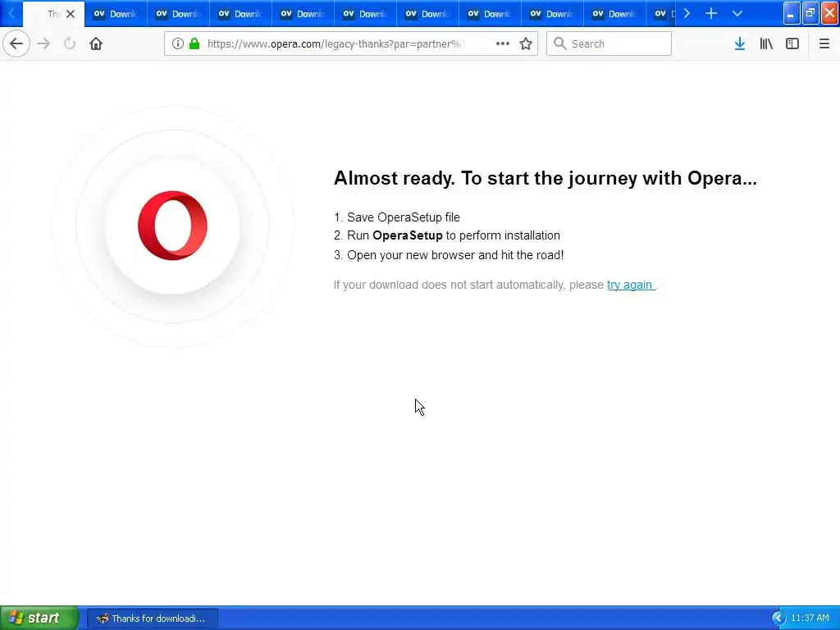The image size is (840, 630).
Task: List all tabs dropdown chevron
Action: (737, 13)
